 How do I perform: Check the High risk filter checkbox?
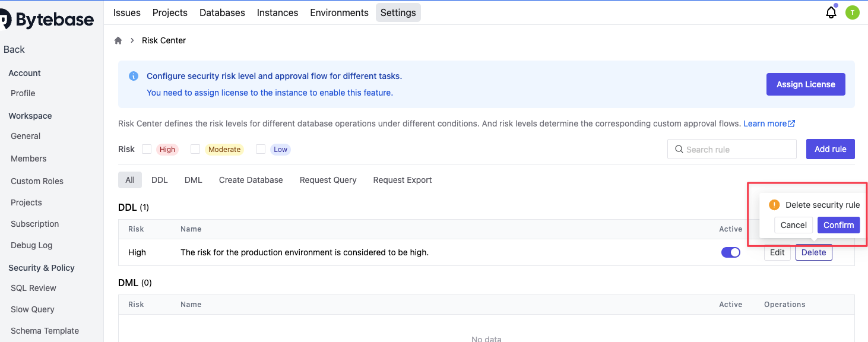147,149
